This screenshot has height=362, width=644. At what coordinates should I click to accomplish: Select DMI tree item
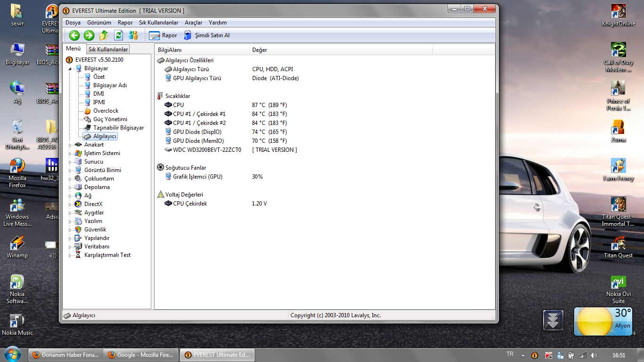click(98, 94)
